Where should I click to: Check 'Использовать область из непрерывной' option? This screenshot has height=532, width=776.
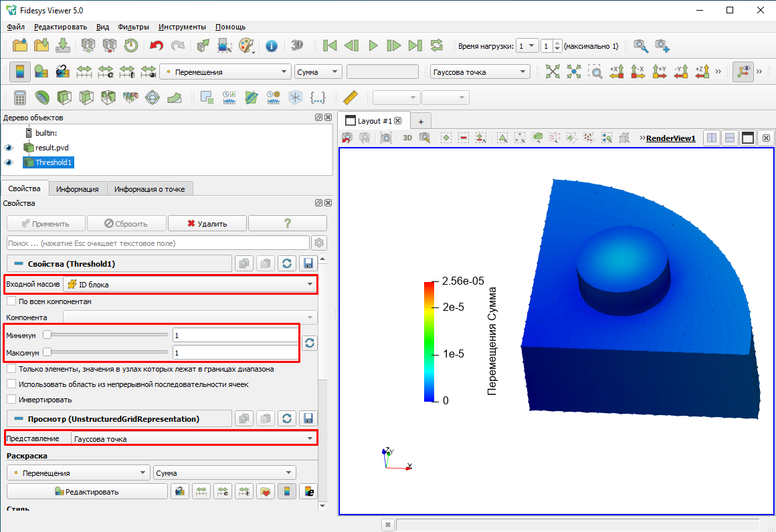[x=11, y=384]
